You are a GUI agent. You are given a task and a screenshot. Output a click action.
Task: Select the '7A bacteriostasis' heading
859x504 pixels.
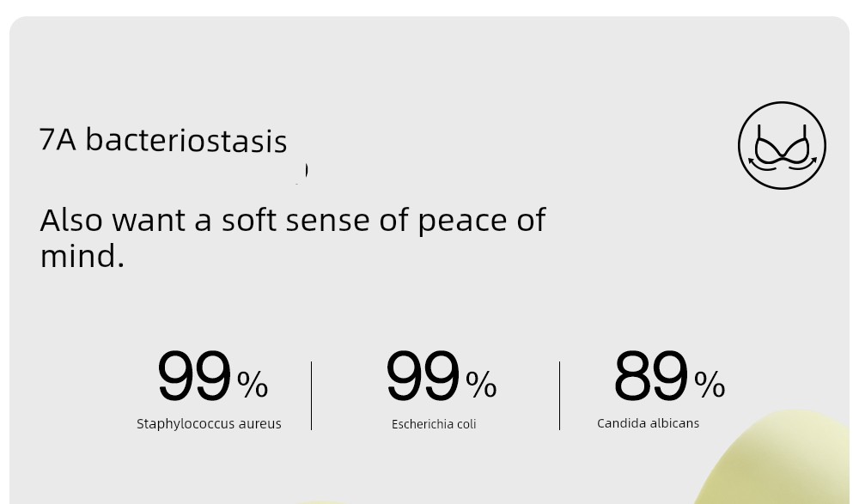click(x=163, y=140)
